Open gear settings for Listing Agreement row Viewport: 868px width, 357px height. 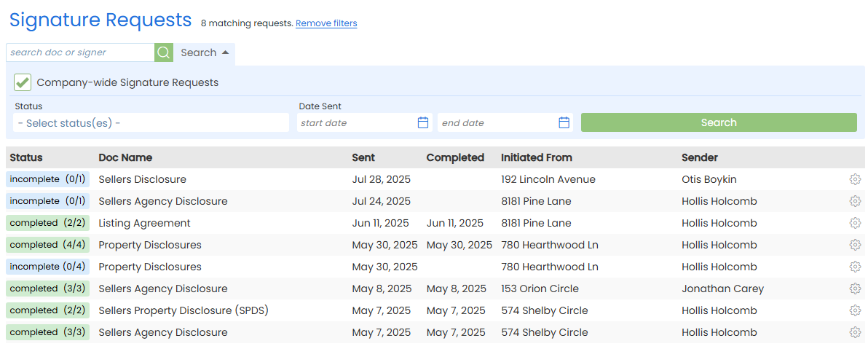855,223
